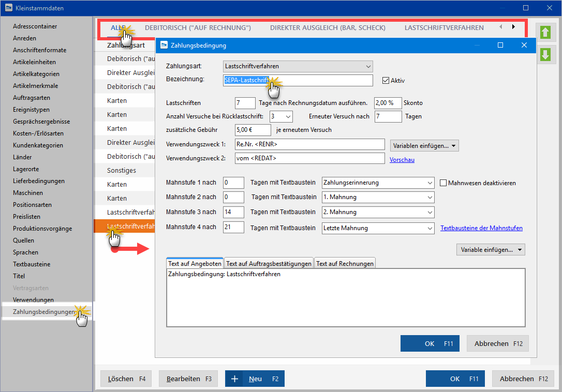Open Textbausteine sidebar entry
Screen dimensions: 562x392
[32, 264]
